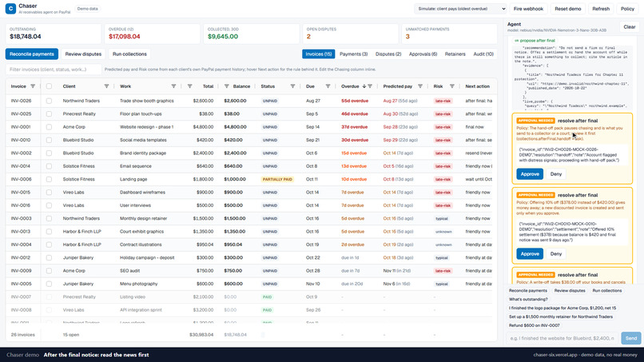Open the Predicted pay column filter icon

coord(419,86)
